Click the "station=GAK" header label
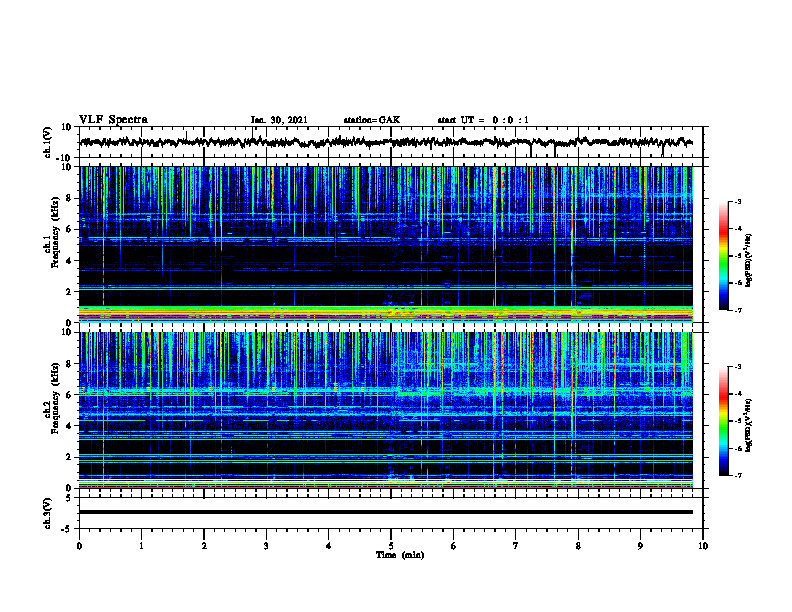The height and width of the screenshot is (612, 792). click(x=372, y=120)
